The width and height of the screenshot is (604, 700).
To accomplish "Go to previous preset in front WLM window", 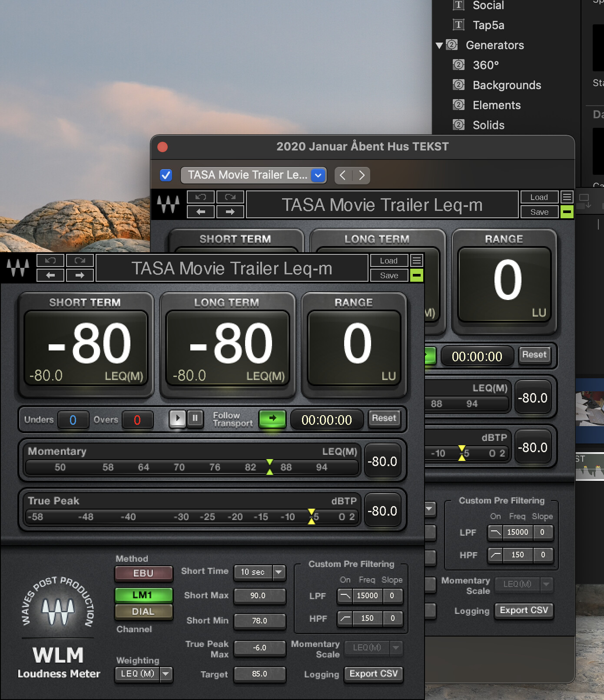I will pos(50,275).
